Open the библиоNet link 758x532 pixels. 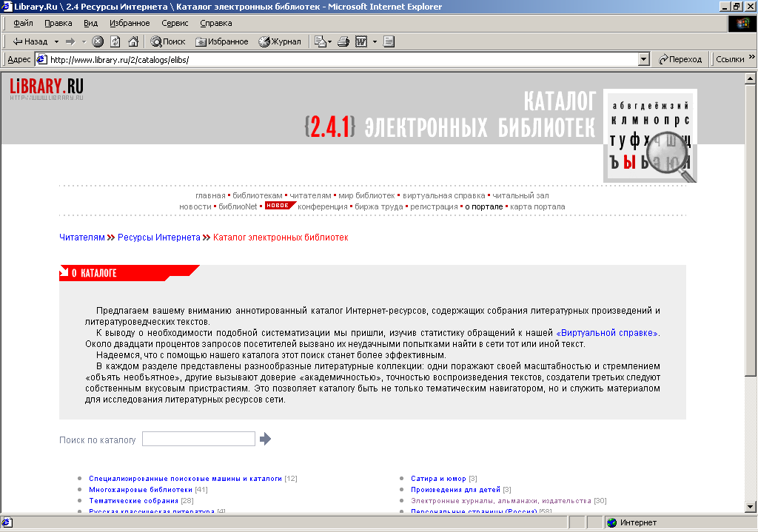click(238, 207)
